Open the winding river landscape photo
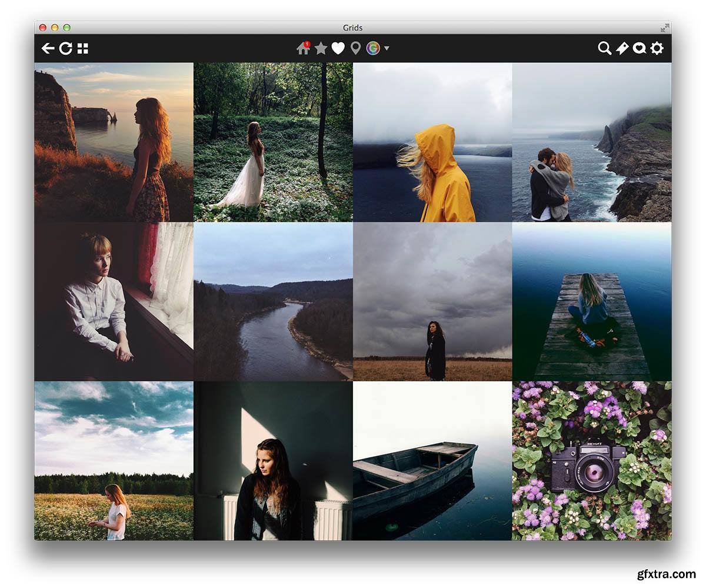The image size is (706, 588). (273, 301)
